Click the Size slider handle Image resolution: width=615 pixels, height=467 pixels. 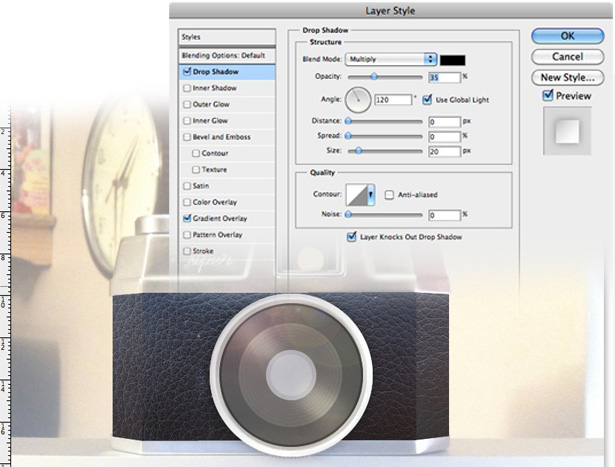(358, 151)
